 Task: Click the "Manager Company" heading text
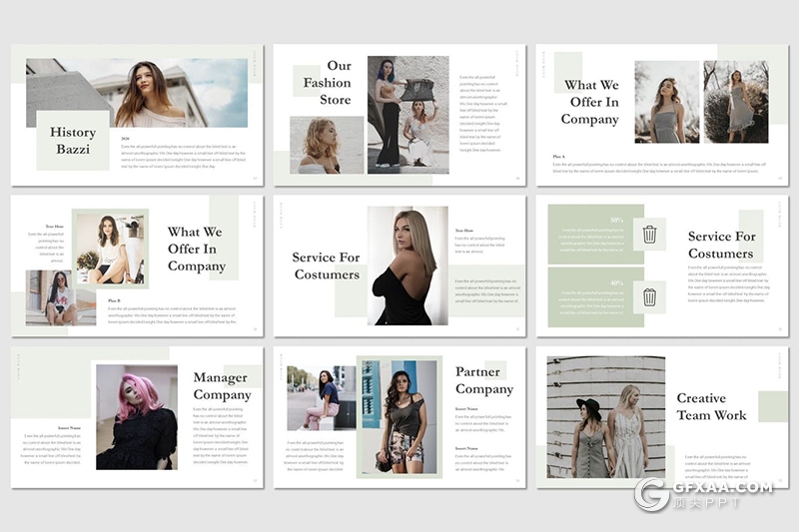pyautogui.click(x=221, y=386)
